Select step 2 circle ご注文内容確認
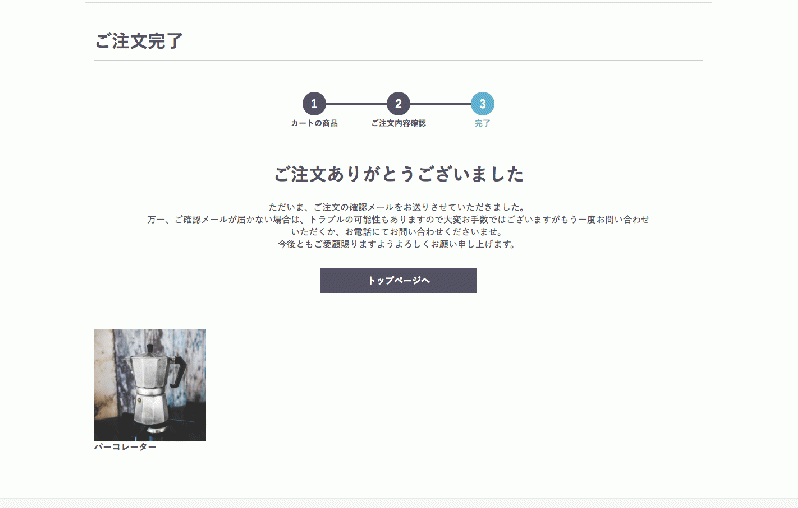This screenshot has width=798, height=508. [398, 104]
